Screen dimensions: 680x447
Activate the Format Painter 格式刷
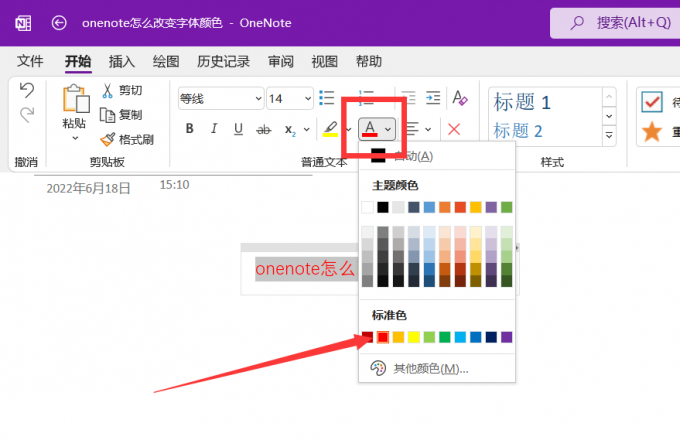tap(127, 140)
